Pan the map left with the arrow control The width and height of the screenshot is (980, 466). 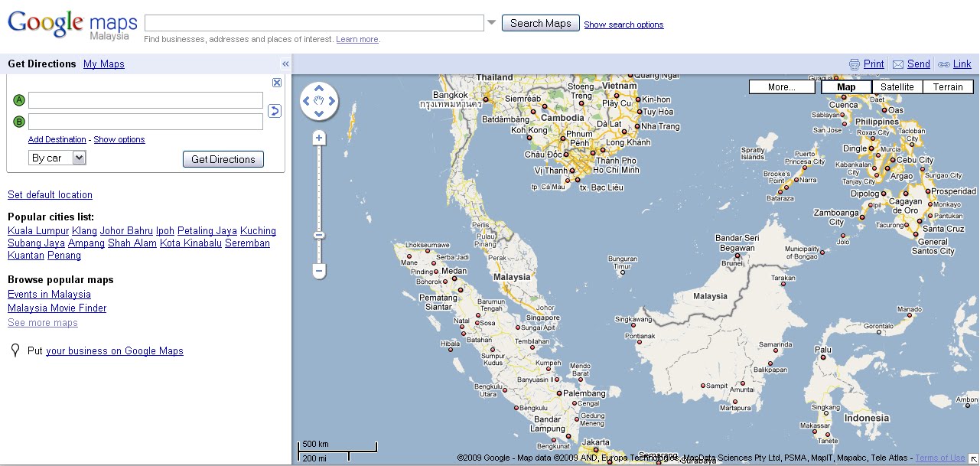point(306,101)
